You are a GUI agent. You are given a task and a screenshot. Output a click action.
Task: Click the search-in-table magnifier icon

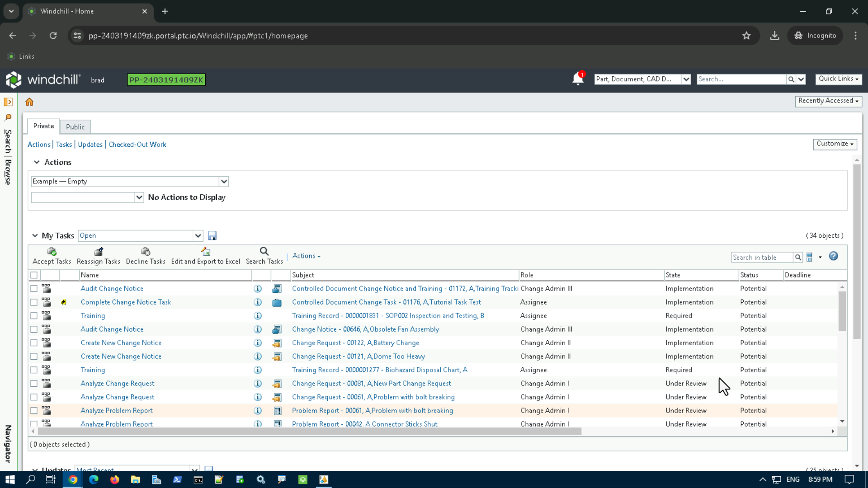tap(798, 257)
